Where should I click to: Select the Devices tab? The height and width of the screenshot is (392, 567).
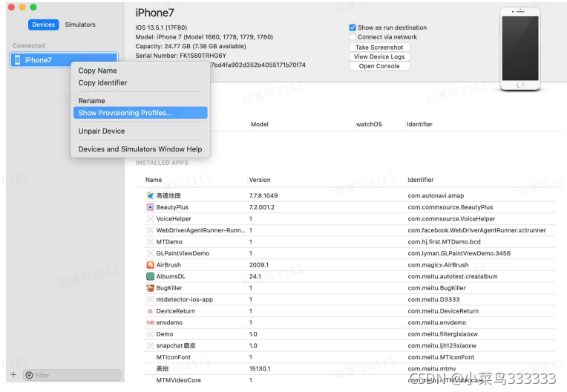tap(43, 24)
